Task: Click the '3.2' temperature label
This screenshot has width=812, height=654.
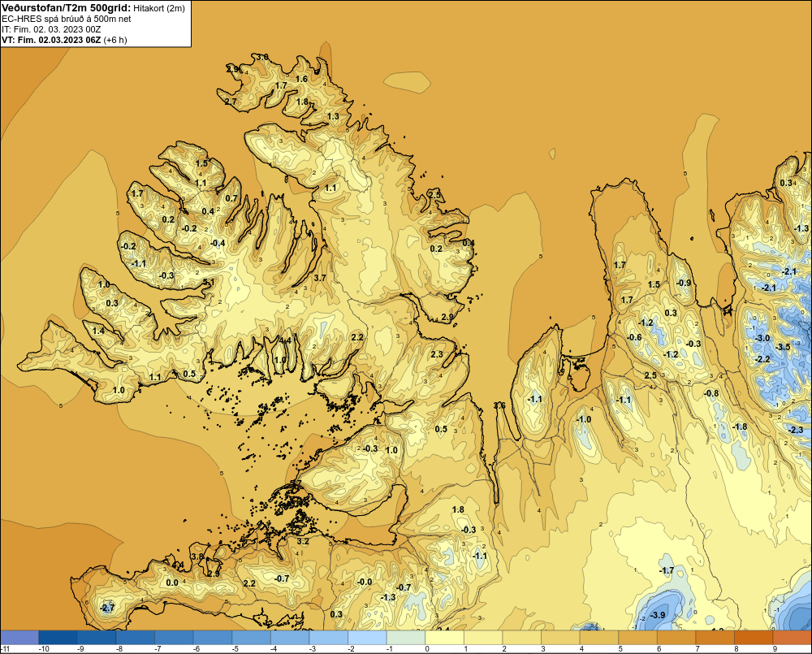Action: (303, 542)
